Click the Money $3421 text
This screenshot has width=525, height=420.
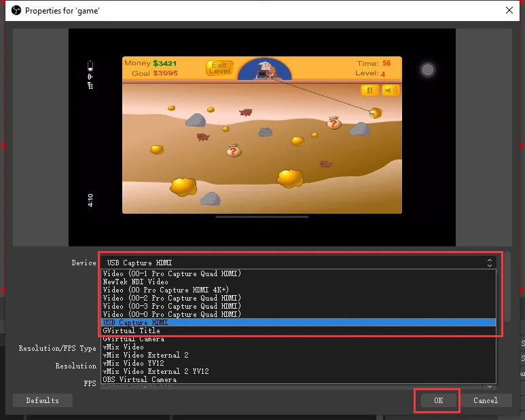coord(150,63)
